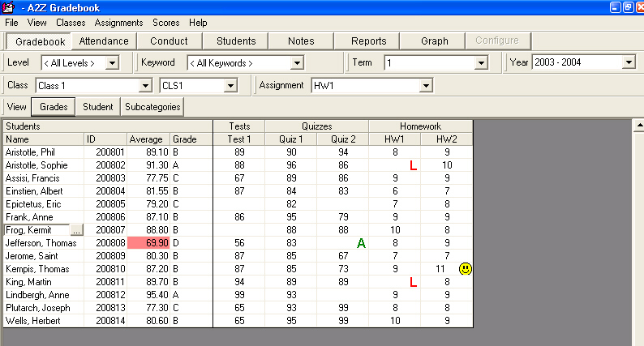Click the Quizzes category header
Viewport: 644px width, 346px height.
click(316, 126)
